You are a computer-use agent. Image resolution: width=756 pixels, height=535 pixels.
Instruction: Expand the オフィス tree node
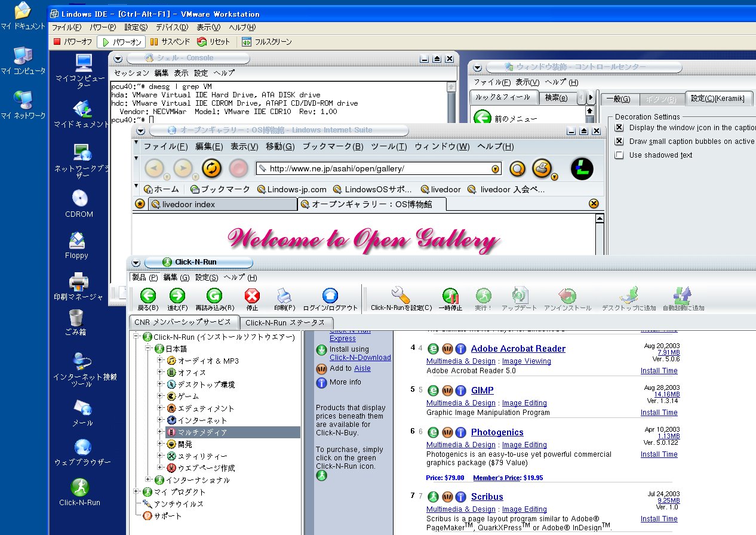click(x=160, y=373)
